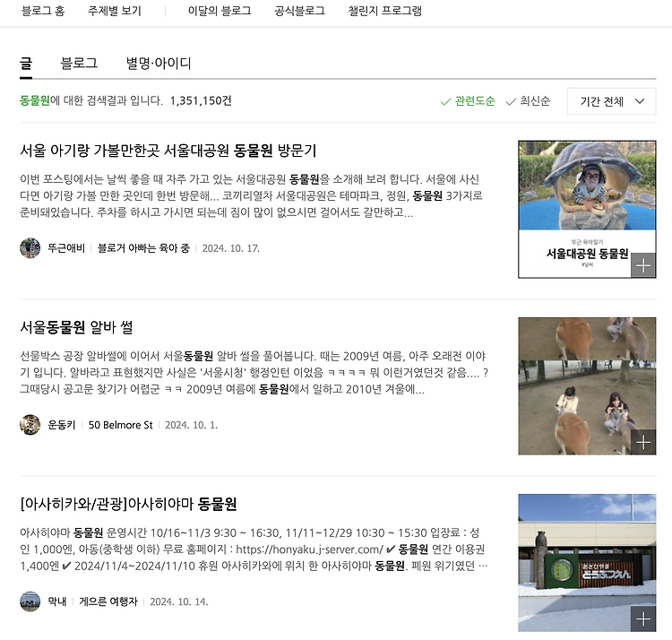Visit blog 블로거 아빠는 육아 중
The height and width of the screenshot is (640, 672).
point(143,248)
